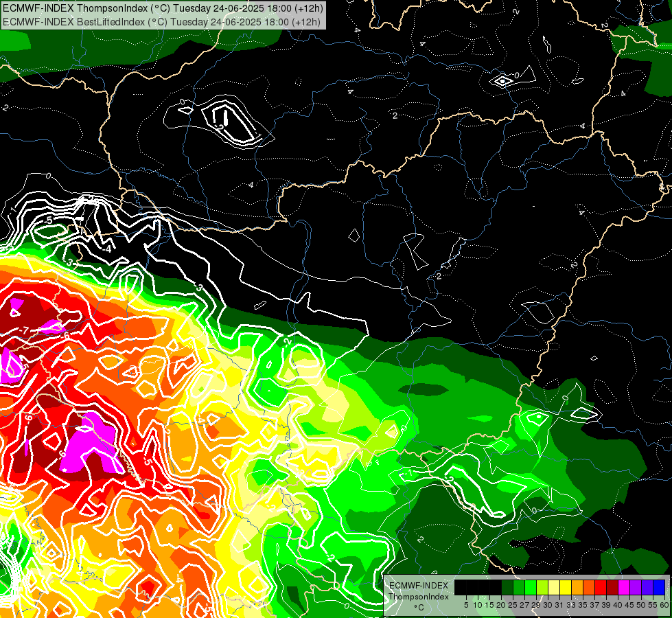Screen dimensions: 672x618
Task: Click the legend tick label 5
Action: (466, 605)
